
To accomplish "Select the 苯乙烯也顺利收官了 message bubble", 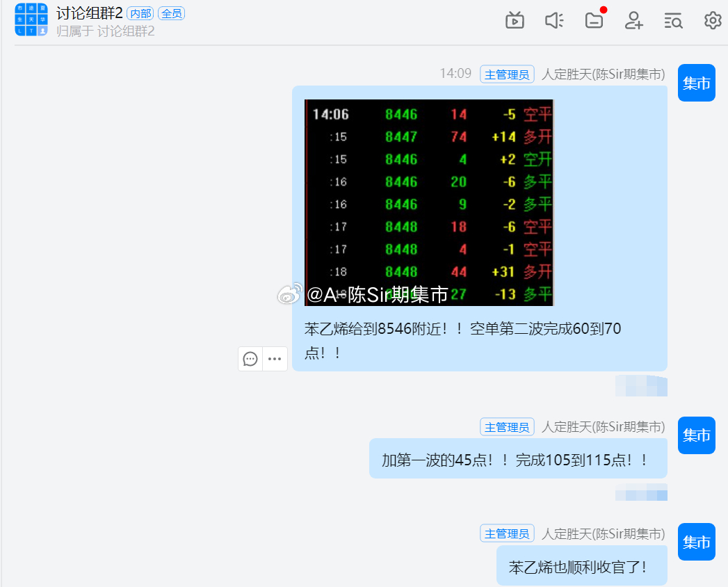I will [581, 565].
